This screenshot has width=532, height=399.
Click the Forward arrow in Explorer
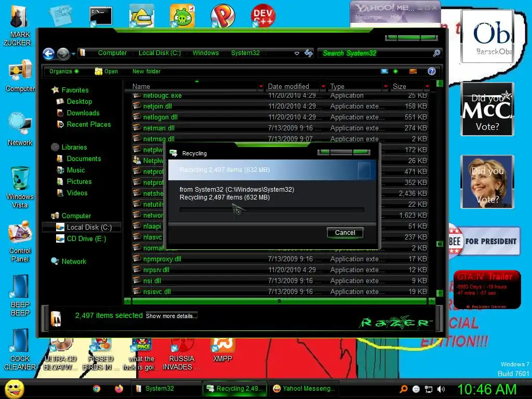(x=63, y=54)
